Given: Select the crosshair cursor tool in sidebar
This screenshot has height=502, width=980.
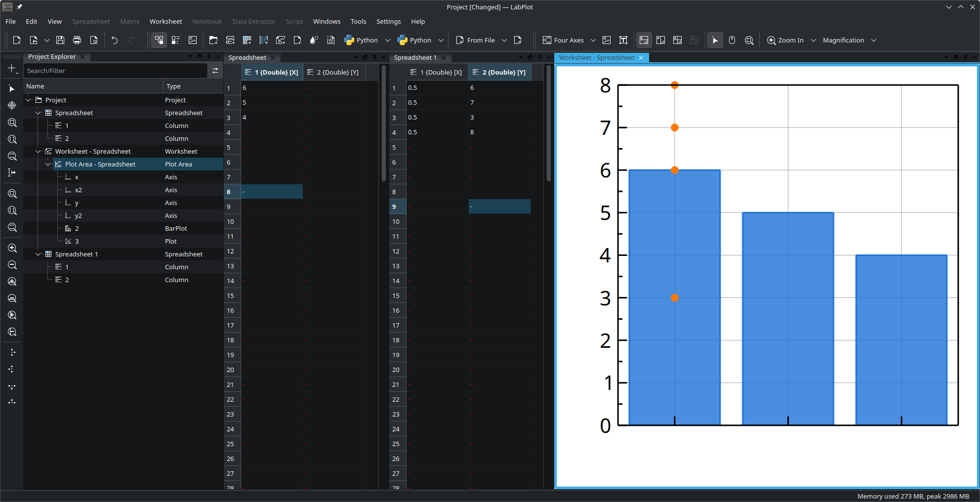Looking at the screenshot, I should pos(12,105).
